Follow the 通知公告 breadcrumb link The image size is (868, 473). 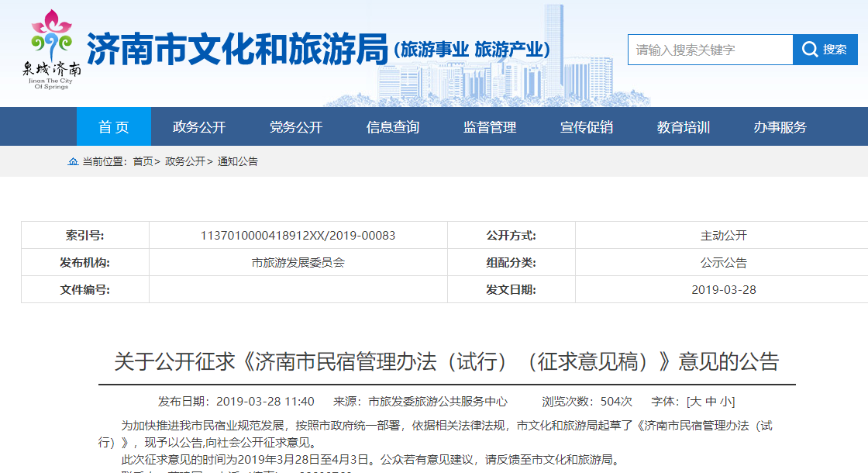click(x=238, y=161)
